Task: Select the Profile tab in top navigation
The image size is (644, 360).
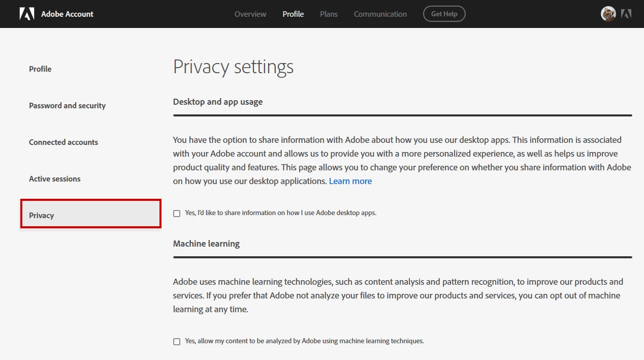Action: pos(293,14)
